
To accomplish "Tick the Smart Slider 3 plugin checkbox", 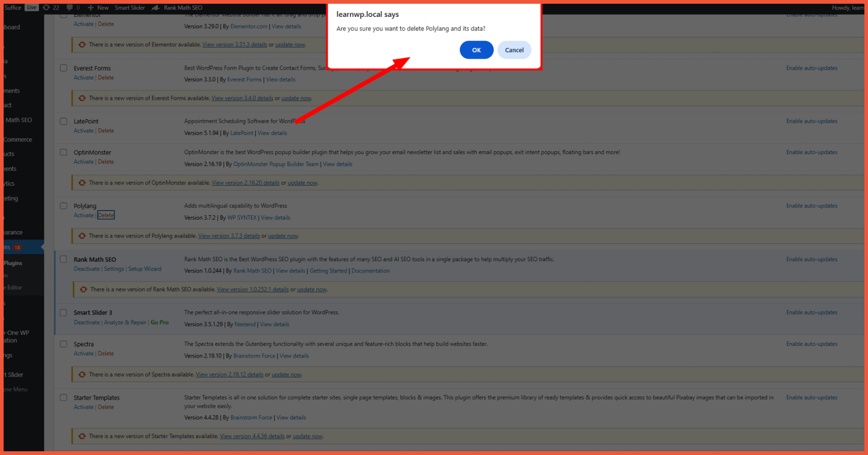I will tap(63, 312).
